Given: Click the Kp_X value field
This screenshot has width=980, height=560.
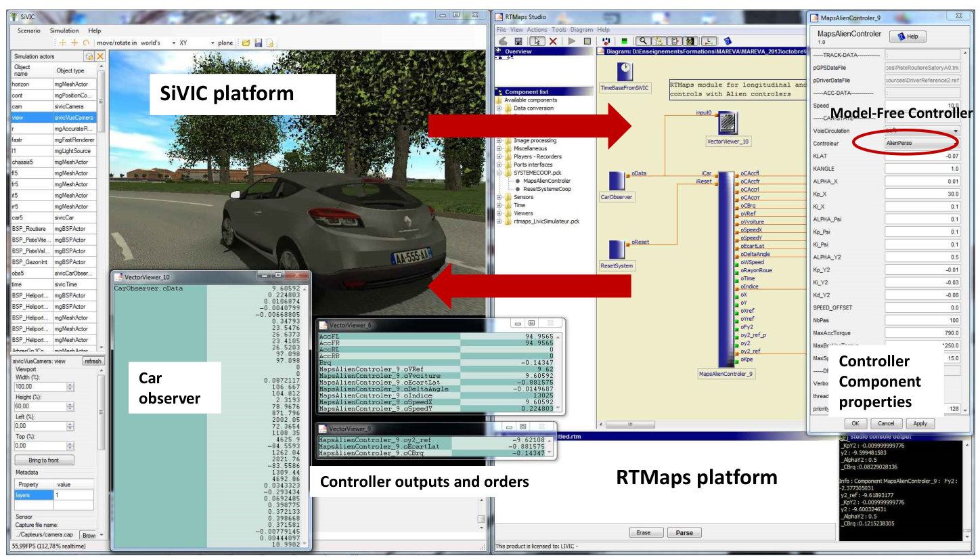Looking at the screenshot, I should pos(922,194).
